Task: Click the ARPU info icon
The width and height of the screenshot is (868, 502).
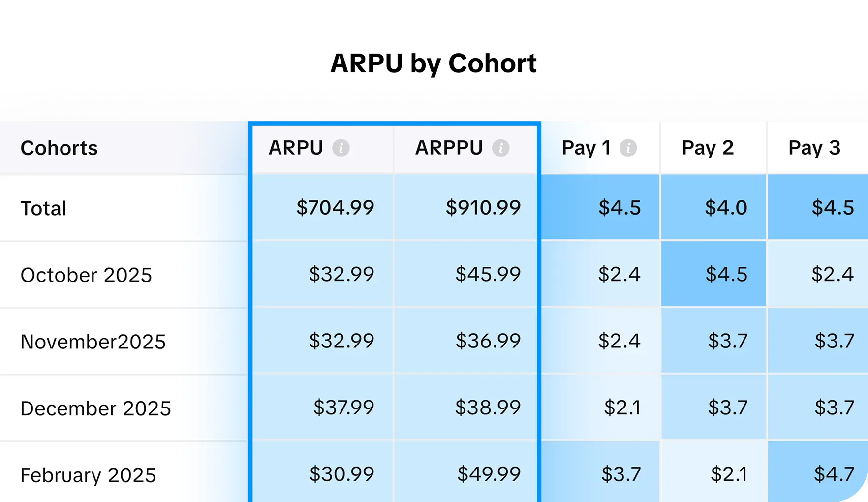Action: [x=343, y=148]
